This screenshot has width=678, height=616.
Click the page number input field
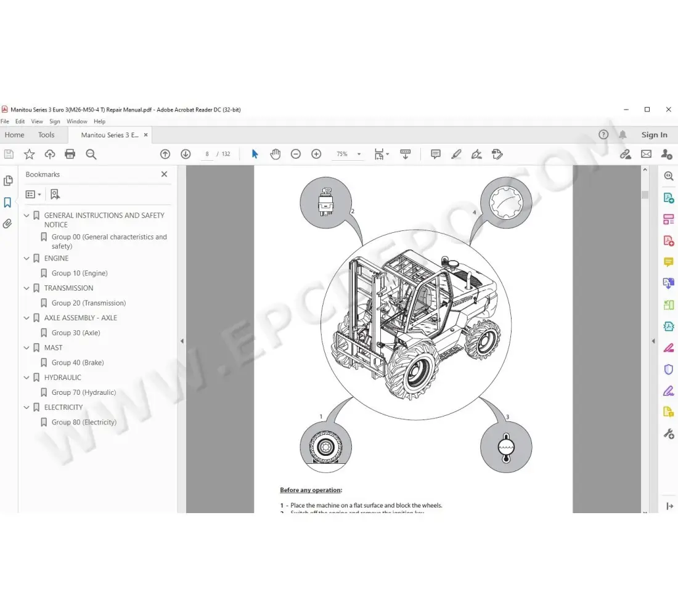pyautogui.click(x=208, y=154)
